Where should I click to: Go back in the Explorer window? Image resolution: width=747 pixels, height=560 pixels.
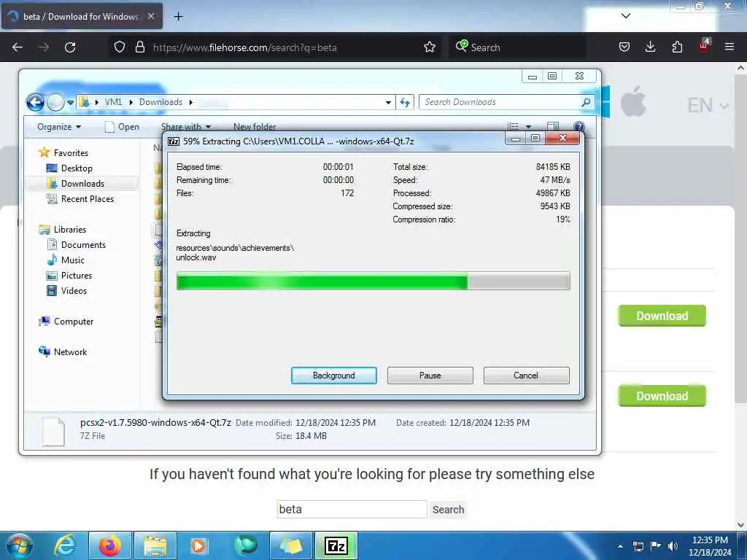click(35, 102)
